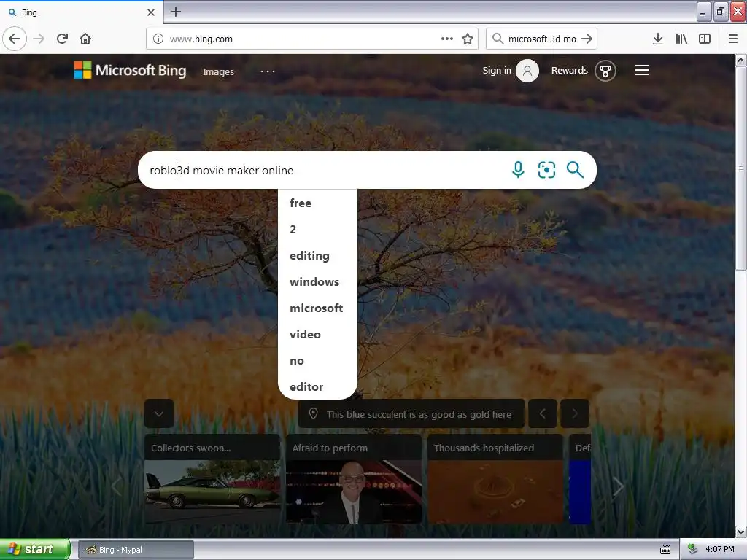Image resolution: width=747 pixels, height=560 pixels.
Task: Select the Bing browser tab
Action: (82, 12)
